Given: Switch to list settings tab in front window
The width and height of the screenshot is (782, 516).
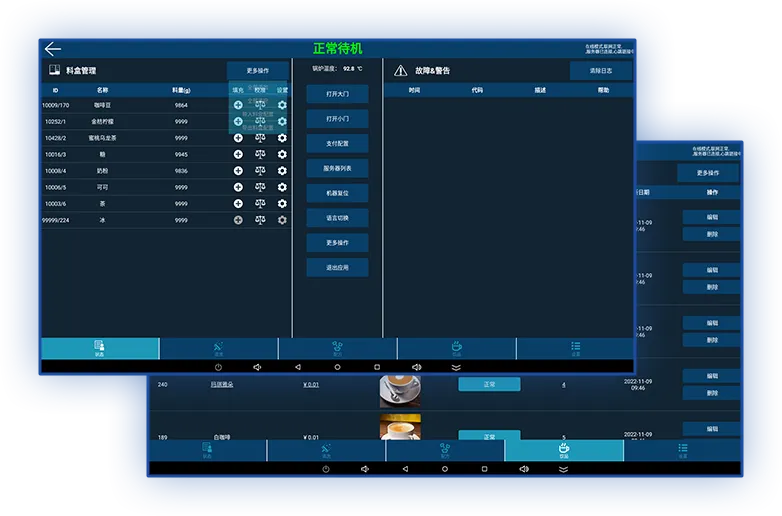Looking at the screenshot, I should [576, 348].
